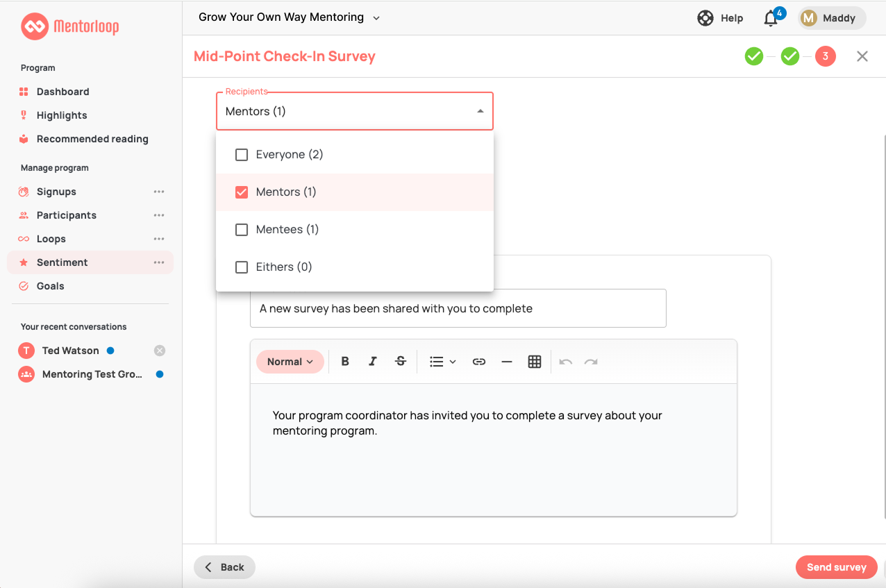Click the email subject input field
Screen dimensions: 886x588
tap(458, 308)
